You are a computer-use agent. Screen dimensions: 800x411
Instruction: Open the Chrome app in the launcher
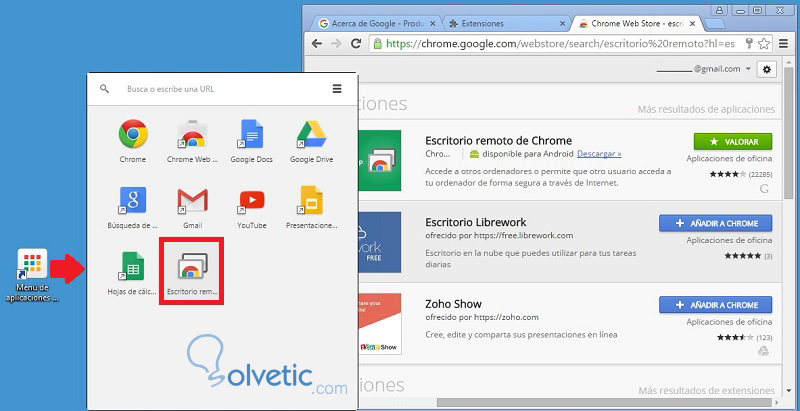tap(133, 134)
